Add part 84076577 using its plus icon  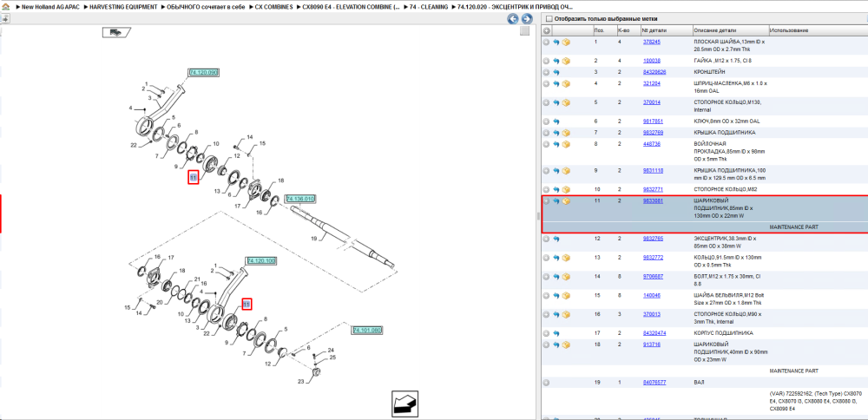(546, 383)
